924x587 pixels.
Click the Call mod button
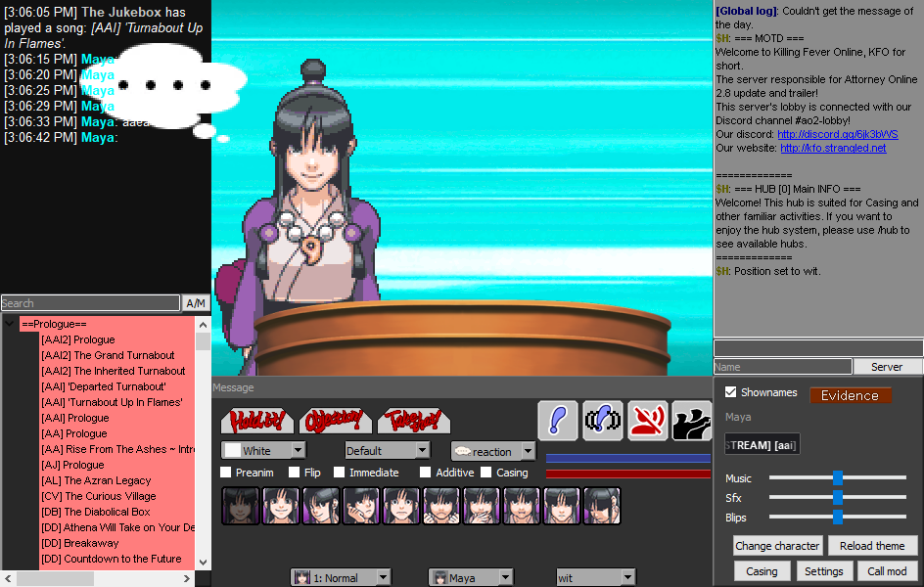click(887, 571)
